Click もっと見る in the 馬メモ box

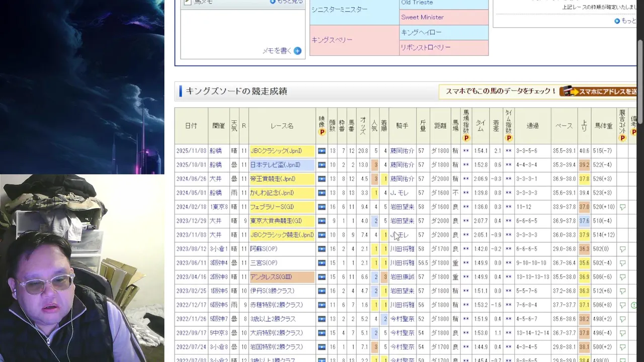(x=289, y=2)
